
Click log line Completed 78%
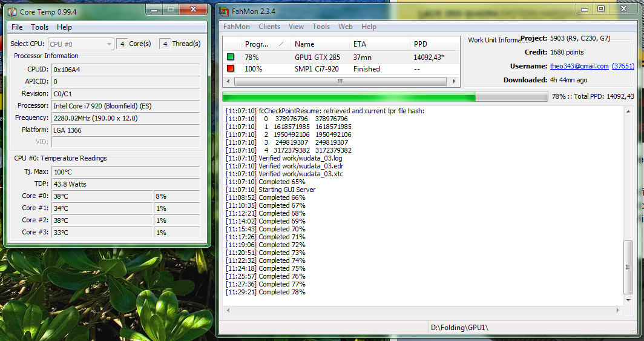pyautogui.click(x=266, y=292)
